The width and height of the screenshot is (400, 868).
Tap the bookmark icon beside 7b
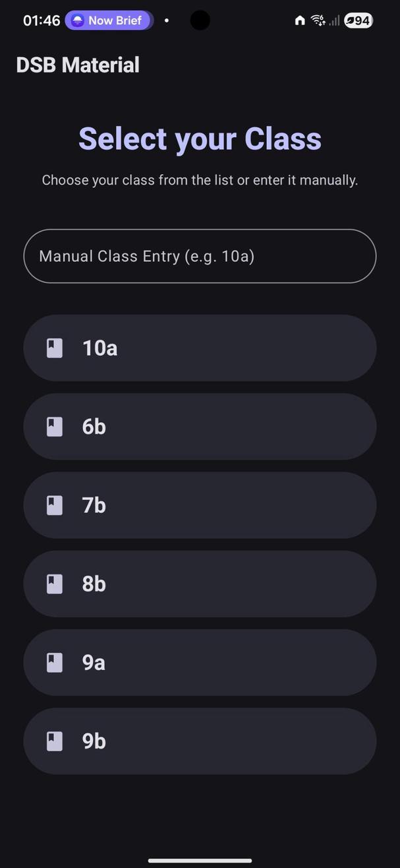55,505
